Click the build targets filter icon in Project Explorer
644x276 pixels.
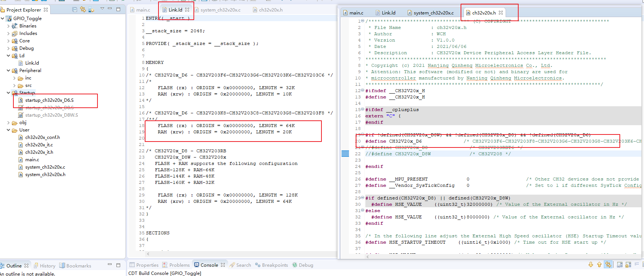pyautogui.click(x=91, y=9)
